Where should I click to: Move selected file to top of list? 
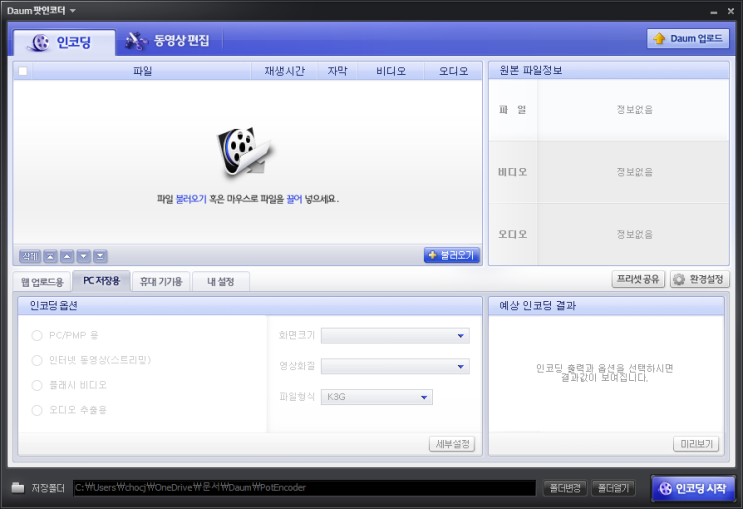[x=50, y=256]
